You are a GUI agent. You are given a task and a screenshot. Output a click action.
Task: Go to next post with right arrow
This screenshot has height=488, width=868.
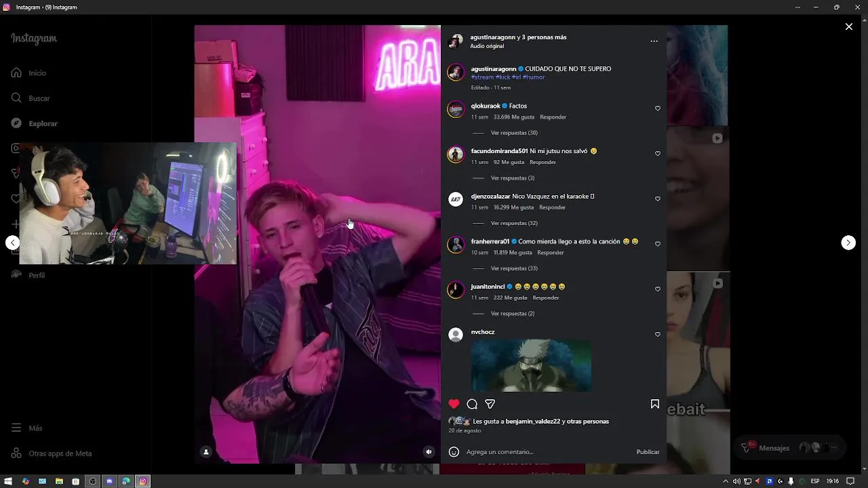coord(848,243)
